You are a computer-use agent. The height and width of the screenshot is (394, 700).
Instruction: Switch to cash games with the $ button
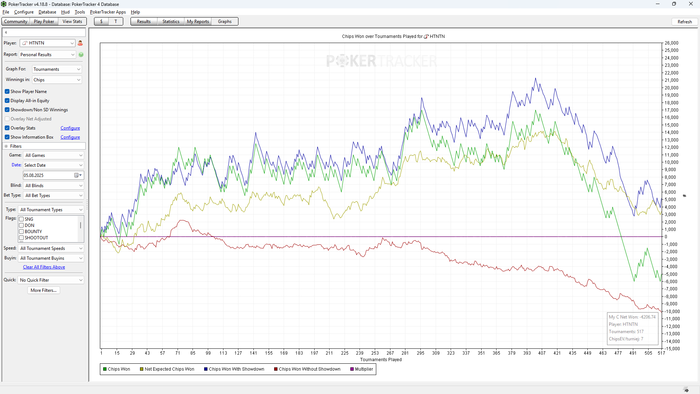101,21
